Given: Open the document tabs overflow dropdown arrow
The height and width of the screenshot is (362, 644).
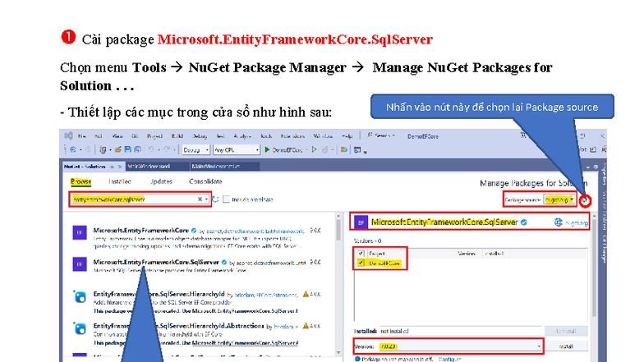Looking at the screenshot, I should [x=588, y=167].
